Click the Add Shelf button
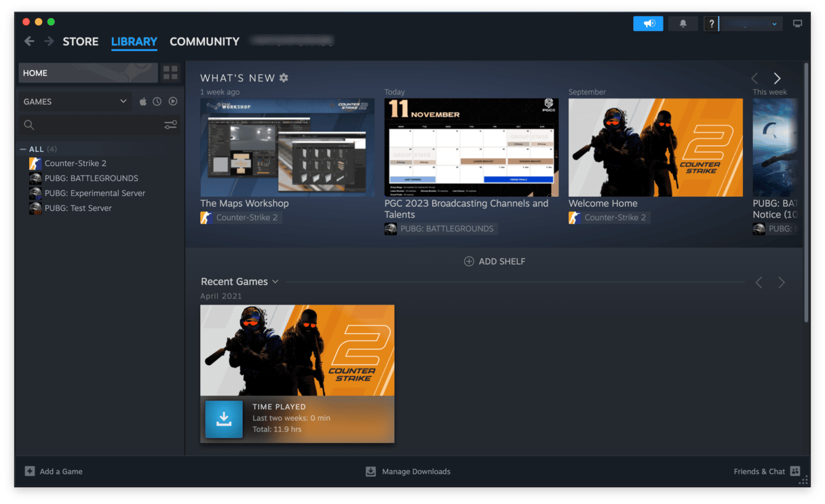 pyautogui.click(x=494, y=261)
